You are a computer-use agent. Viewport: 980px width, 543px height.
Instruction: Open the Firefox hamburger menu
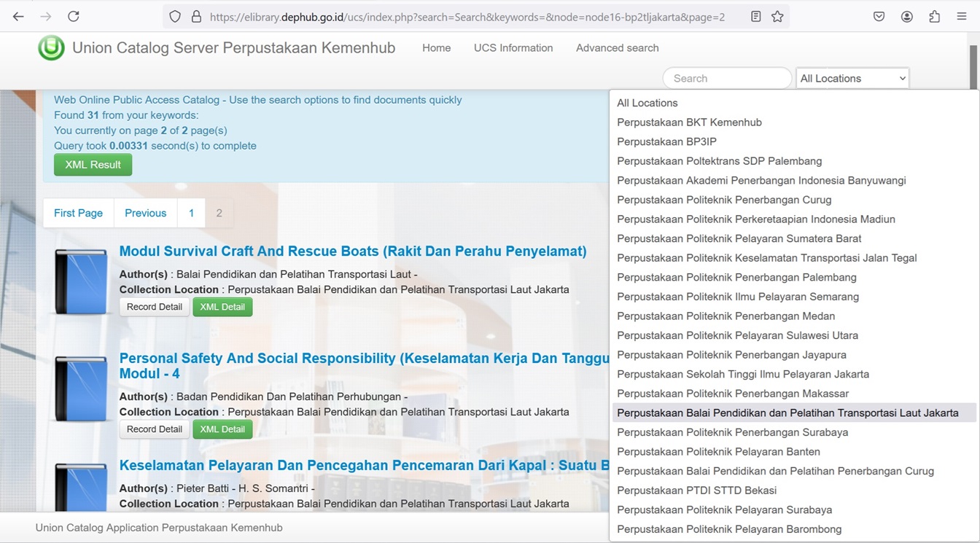tap(962, 16)
